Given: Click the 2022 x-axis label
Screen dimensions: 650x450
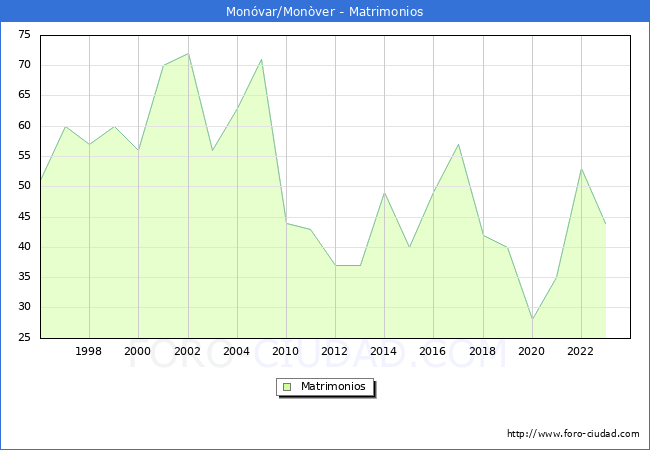Looking at the screenshot, I should [x=581, y=351].
